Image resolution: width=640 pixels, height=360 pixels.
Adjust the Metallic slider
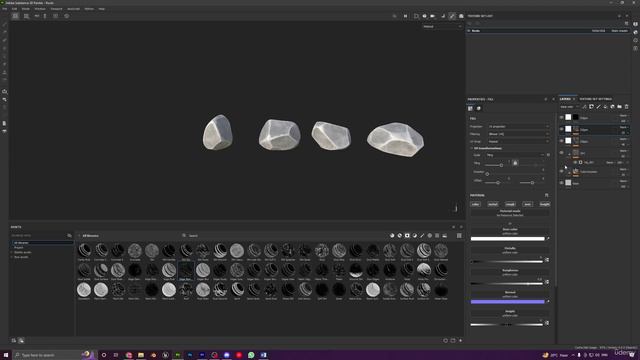coord(507,261)
